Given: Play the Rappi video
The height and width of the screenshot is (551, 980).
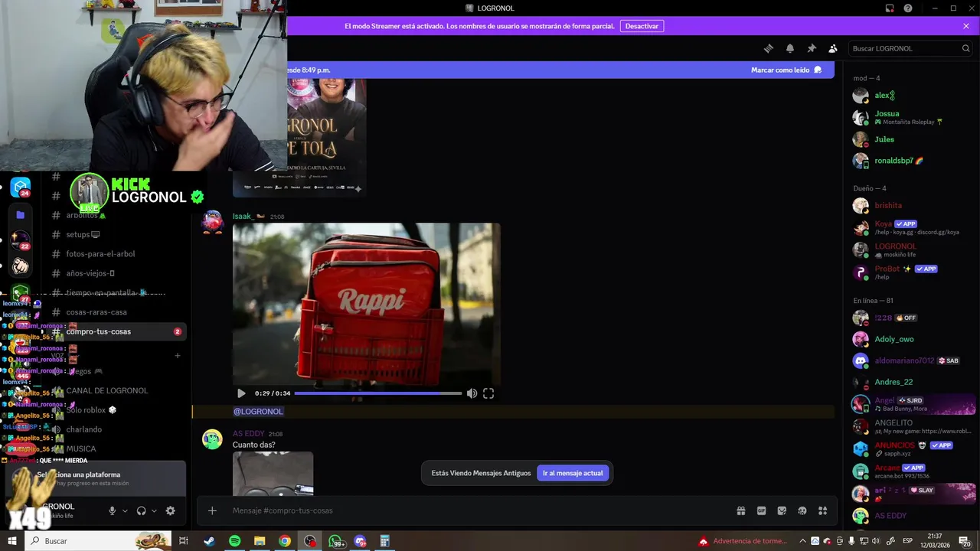Looking at the screenshot, I should click(241, 393).
